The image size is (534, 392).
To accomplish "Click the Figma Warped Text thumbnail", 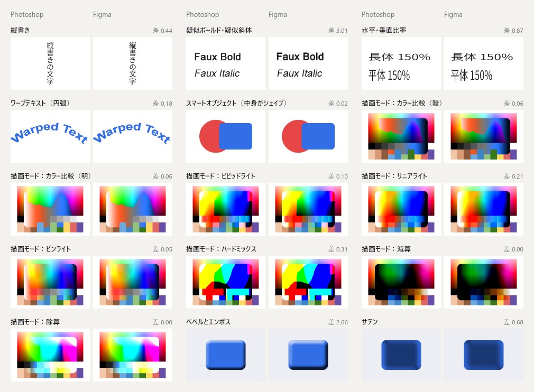I will point(133,136).
